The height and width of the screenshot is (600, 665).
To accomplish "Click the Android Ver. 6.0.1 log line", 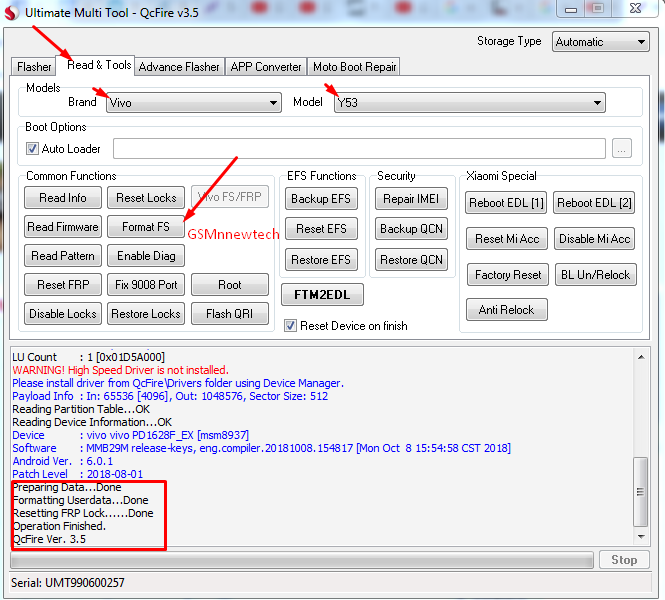I will (x=62, y=461).
